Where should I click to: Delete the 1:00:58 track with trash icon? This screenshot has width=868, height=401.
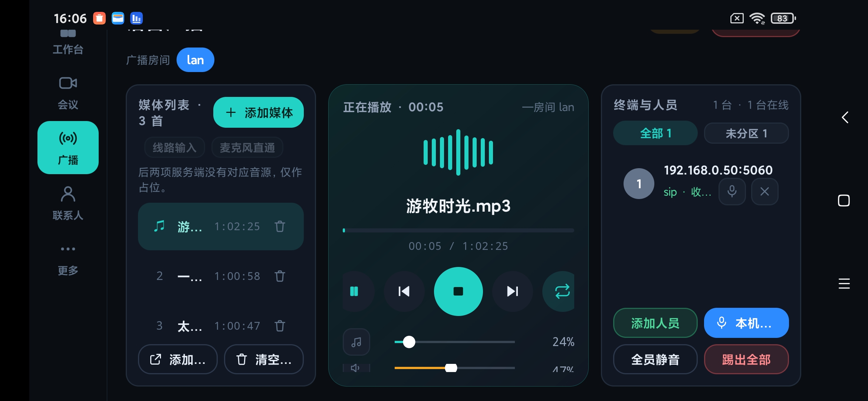click(280, 276)
